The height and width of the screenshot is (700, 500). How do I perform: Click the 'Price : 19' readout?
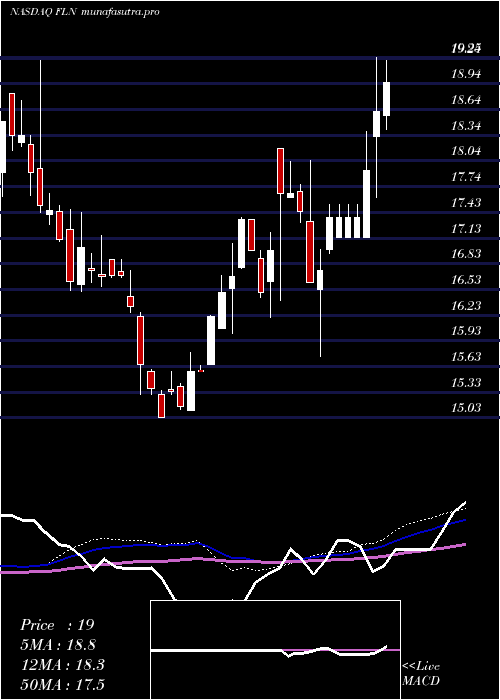[x=57, y=625]
